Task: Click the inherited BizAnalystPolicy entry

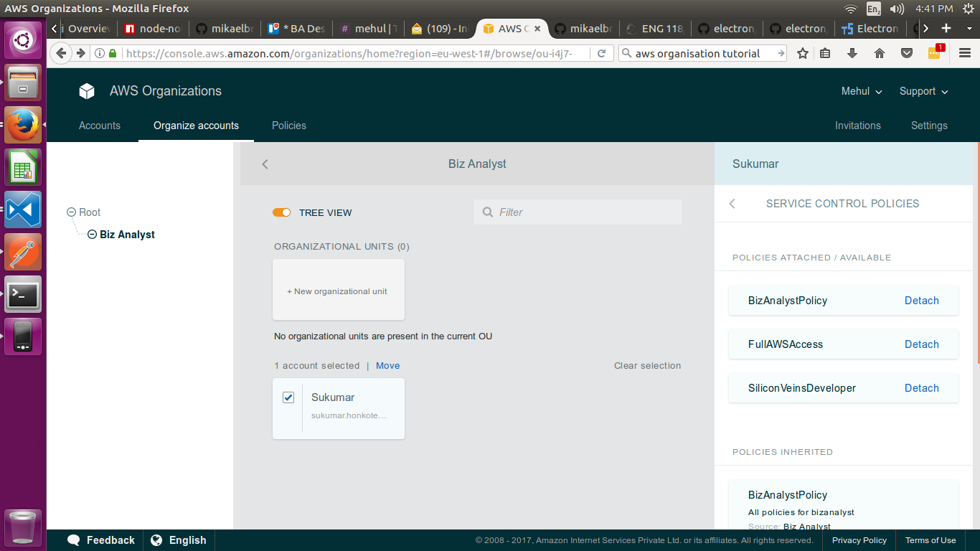Action: [x=843, y=506]
